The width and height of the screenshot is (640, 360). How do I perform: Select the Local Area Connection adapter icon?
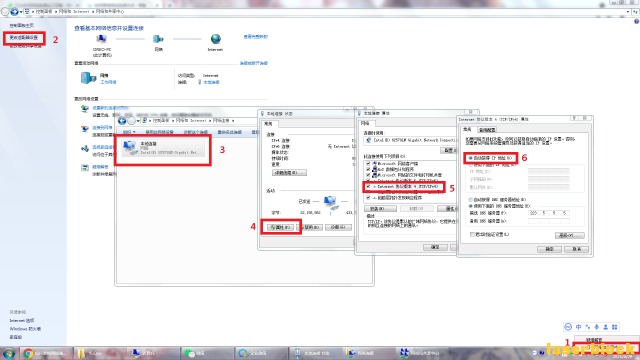point(130,147)
